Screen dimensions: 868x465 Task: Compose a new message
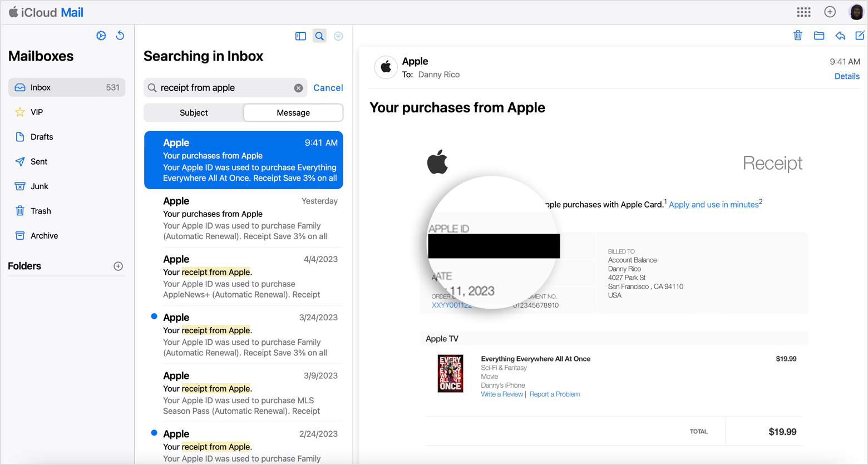coord(860,36)
